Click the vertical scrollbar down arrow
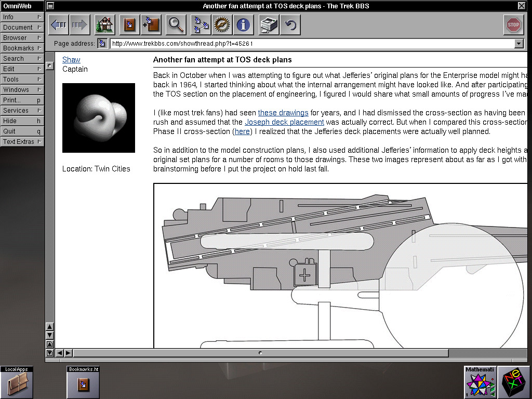Screen dimensions: 532x399 [x=50, y=335]
